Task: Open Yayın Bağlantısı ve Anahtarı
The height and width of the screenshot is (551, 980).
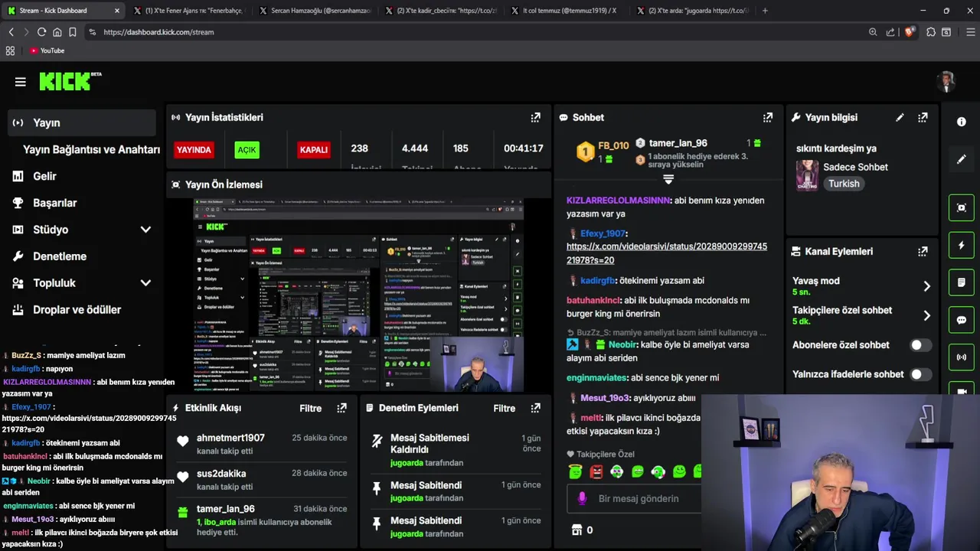Action: click(x=91, y=149)
